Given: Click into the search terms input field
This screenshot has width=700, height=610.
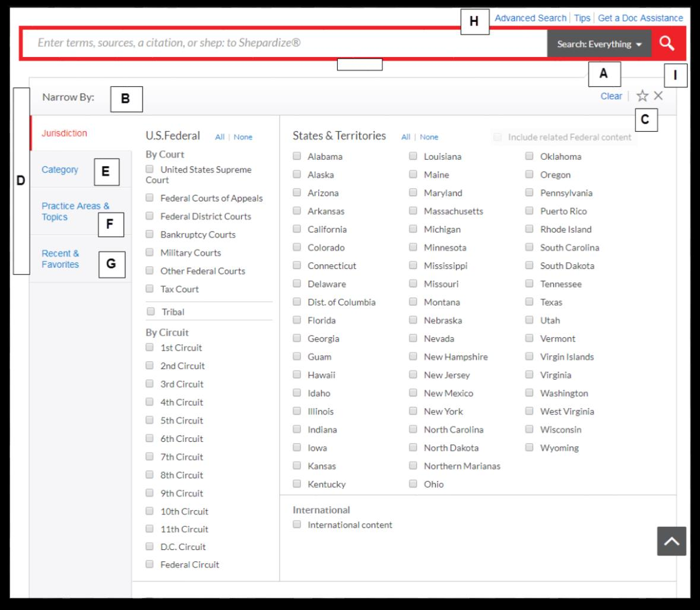Looking at the screenshot, I should 285,43.
